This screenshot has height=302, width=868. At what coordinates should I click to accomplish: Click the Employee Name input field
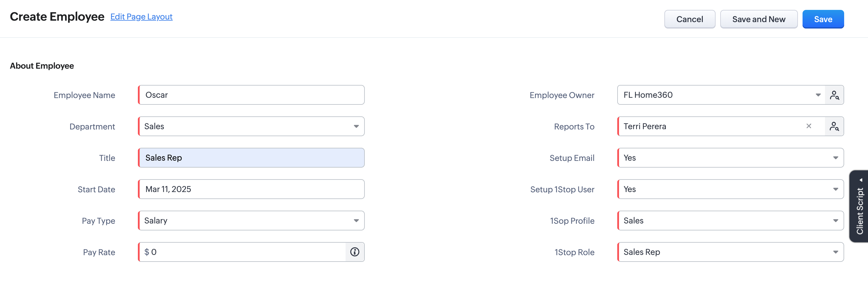(251, 95)
